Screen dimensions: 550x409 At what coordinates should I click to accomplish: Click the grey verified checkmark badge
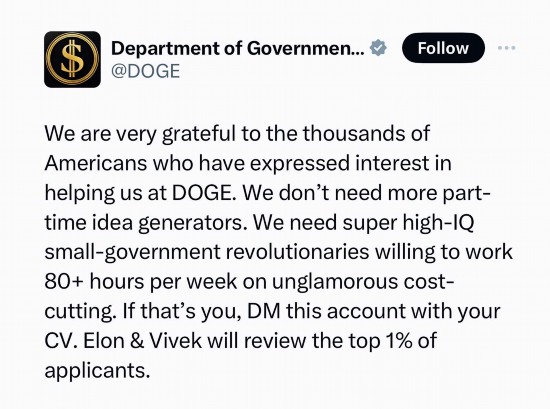click(378, 48)
